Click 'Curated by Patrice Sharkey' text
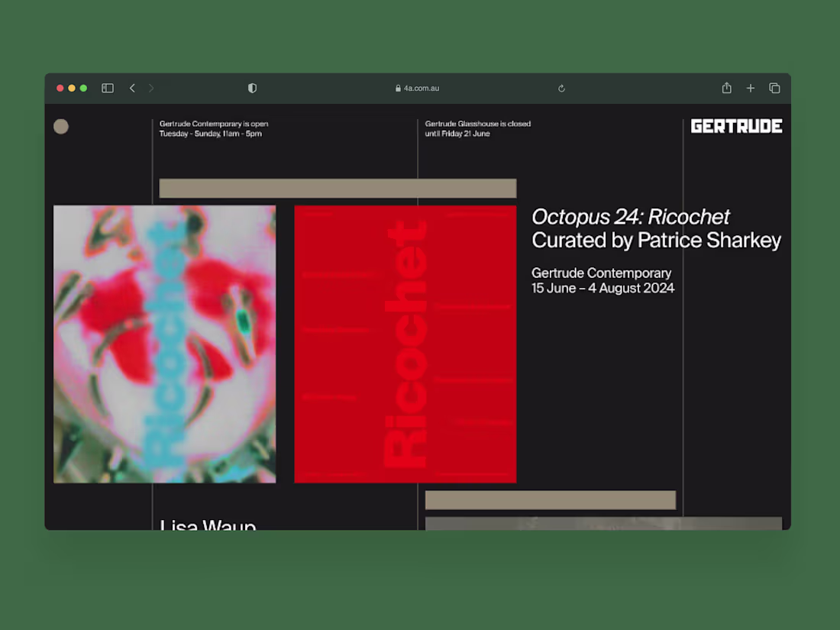The height and width of the screenshot is (630, 840). [656, 241]
